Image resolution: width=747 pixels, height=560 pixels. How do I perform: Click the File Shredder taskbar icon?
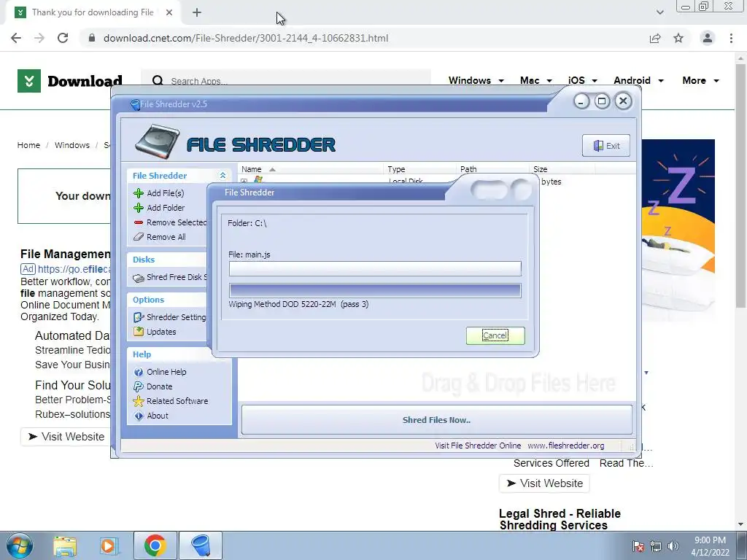(x=201, y=545)
